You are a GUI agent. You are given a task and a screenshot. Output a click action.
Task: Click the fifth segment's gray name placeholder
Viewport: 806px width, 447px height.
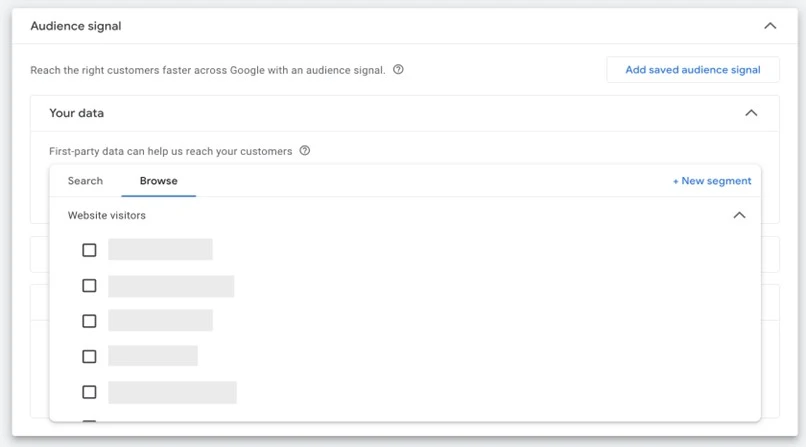(x=172, y=392)
